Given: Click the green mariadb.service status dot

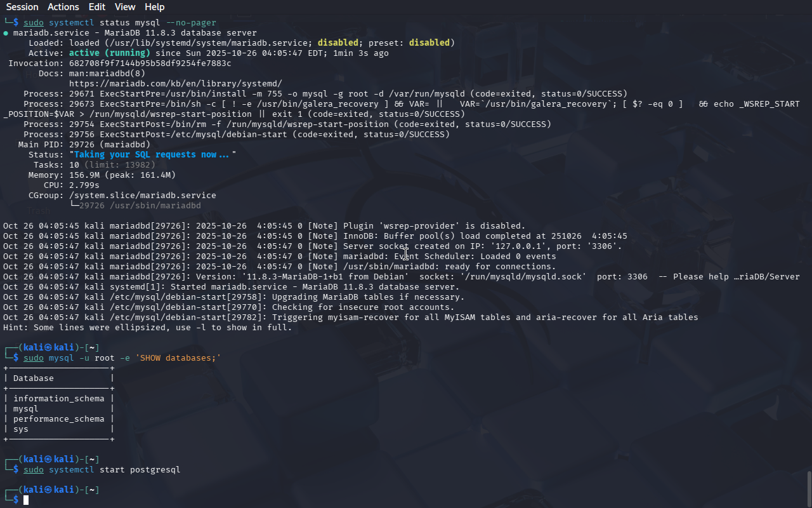Looking at the screenshot, I should point(6,33).
